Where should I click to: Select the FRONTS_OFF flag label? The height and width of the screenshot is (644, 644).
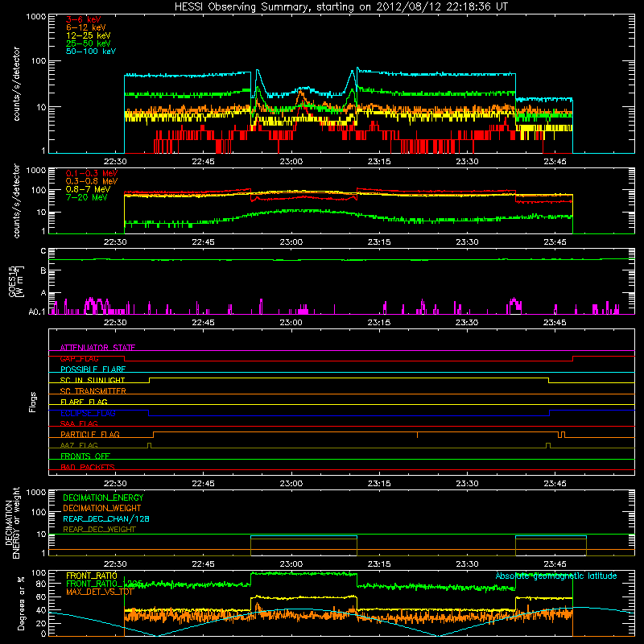(x=85, y=456)
